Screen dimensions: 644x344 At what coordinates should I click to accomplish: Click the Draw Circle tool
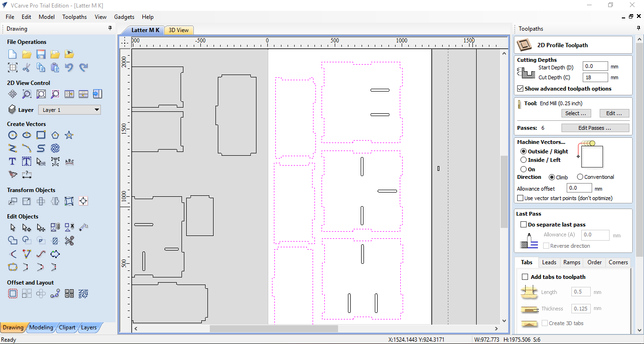point(13,135)
